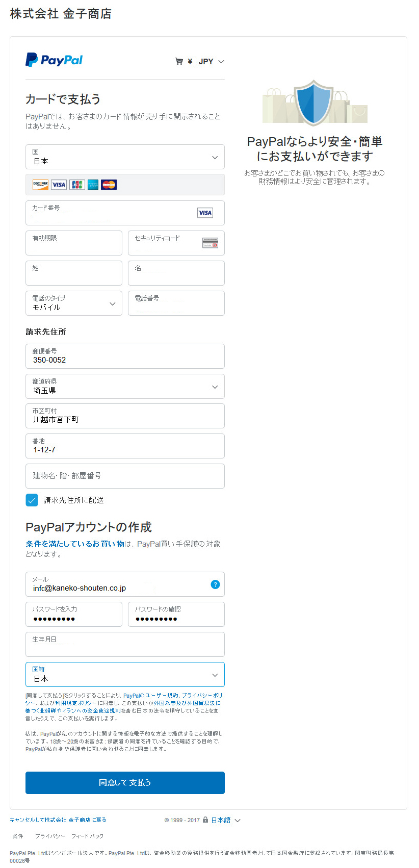
Task: Click the shopping cart icon
Action: (179, 61)
